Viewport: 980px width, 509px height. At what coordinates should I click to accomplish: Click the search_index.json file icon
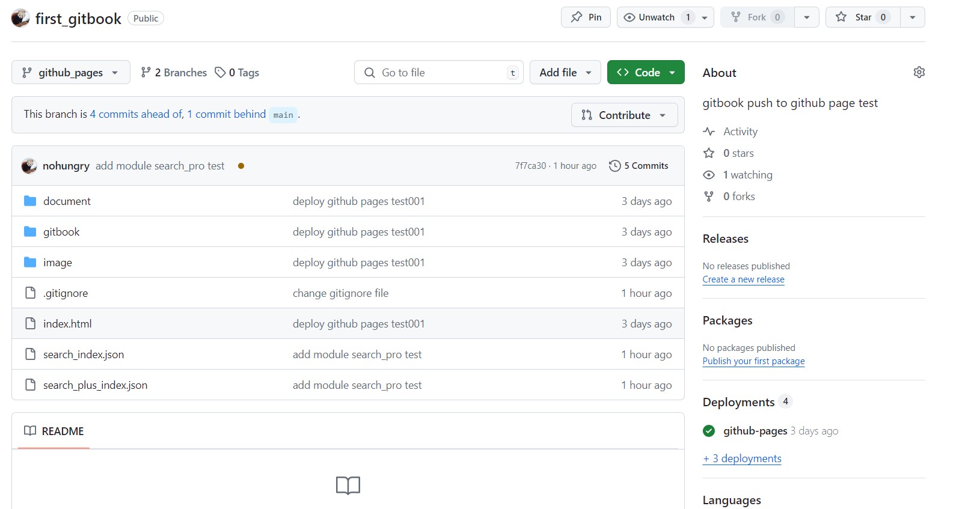(x=30, y=354)
